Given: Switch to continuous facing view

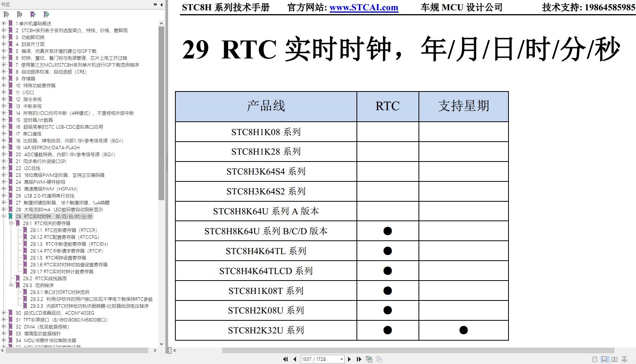Looking at the screenshot, I should tap(625, 359).
